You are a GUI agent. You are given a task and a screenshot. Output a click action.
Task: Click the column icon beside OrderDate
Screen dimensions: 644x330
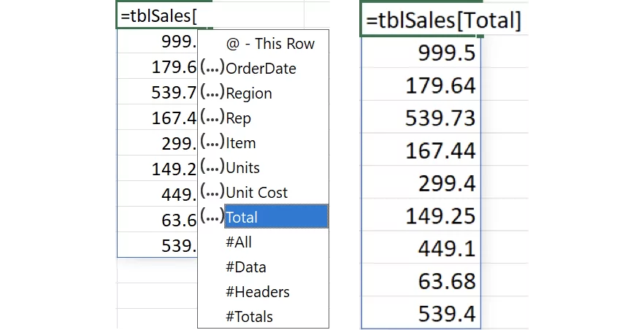pos(212,69)
